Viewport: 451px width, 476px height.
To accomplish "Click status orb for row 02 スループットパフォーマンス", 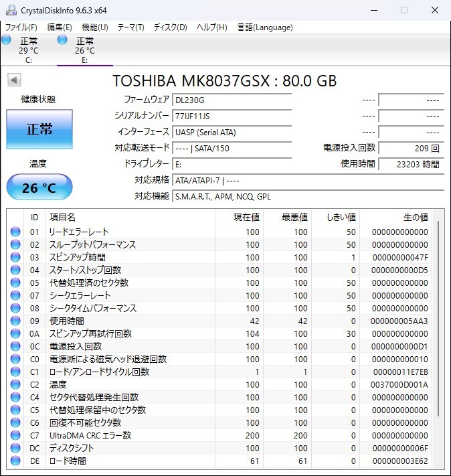I will coord(15,244).
